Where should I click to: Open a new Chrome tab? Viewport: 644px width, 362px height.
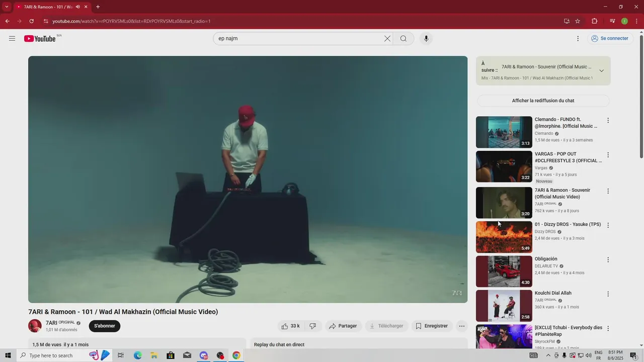tap(98, 7)
